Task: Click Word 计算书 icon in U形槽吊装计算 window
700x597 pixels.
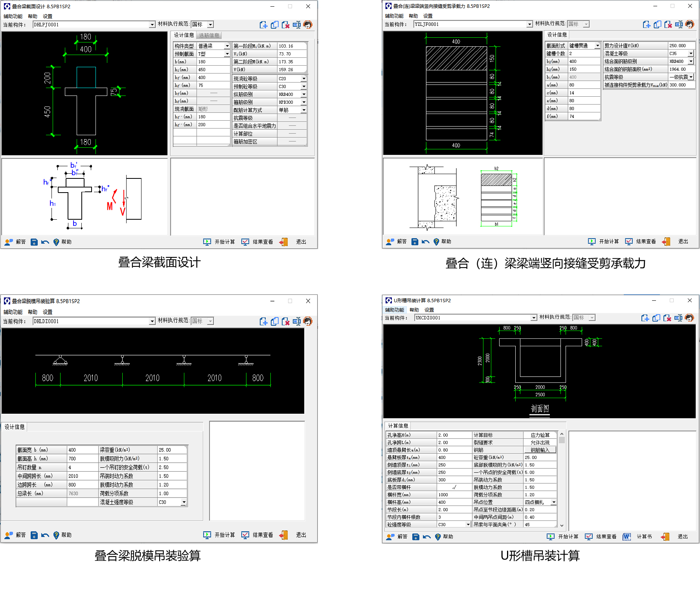Action: [627, 537]
